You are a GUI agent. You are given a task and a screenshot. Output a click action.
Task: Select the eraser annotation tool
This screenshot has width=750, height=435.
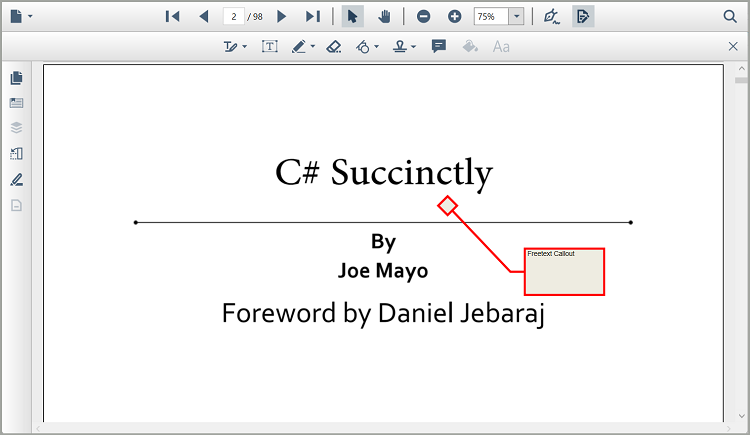point(334,47)
